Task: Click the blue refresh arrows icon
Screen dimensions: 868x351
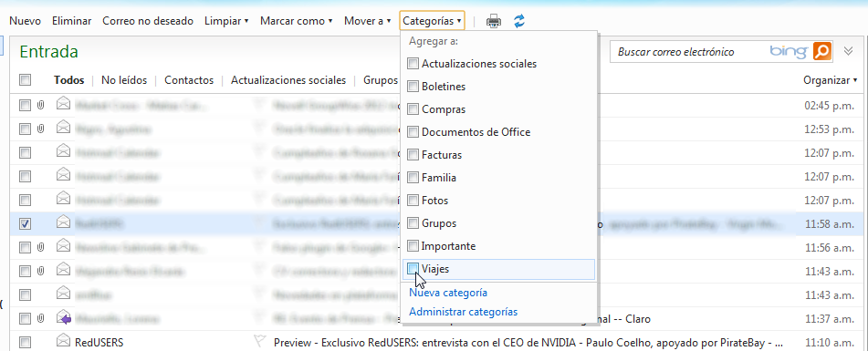Action: point(518,22)
